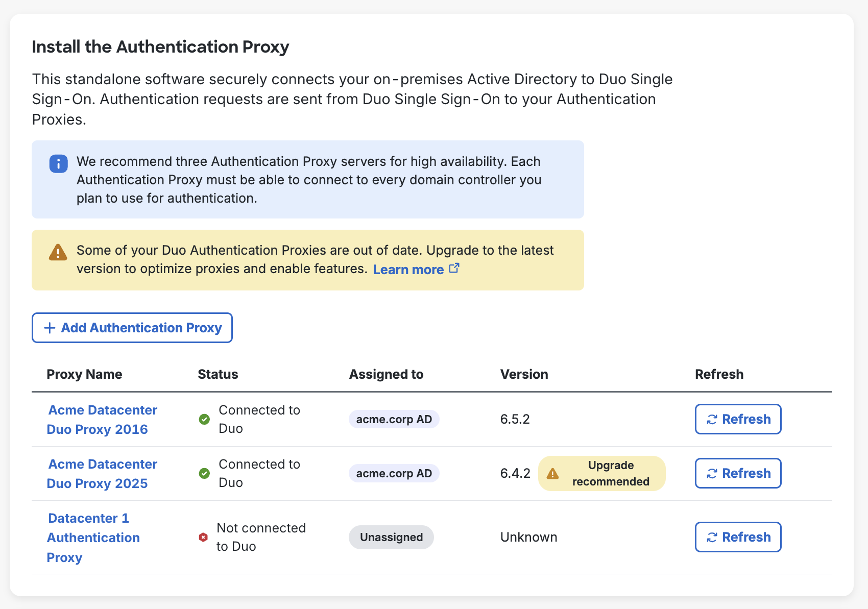
Task: Click the Version column header
Action: [524, 374]
